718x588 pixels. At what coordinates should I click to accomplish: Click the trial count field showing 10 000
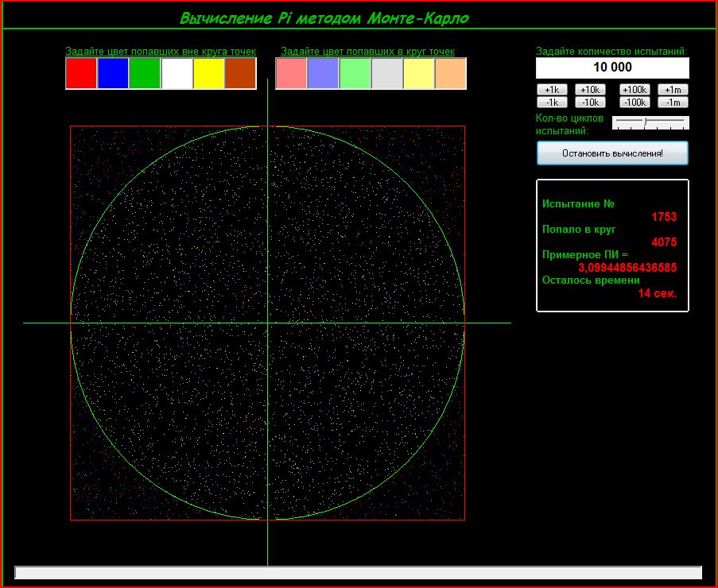point(612,68)
